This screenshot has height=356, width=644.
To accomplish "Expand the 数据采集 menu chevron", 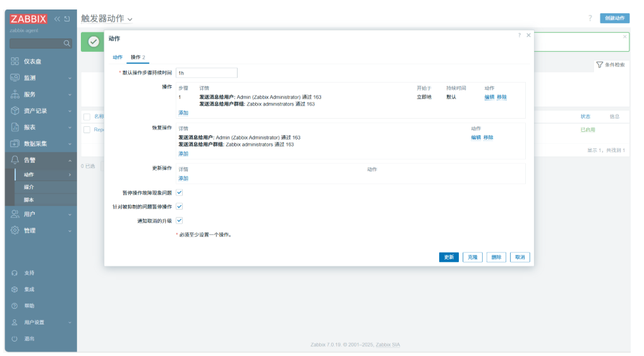I will coord(70,144).
